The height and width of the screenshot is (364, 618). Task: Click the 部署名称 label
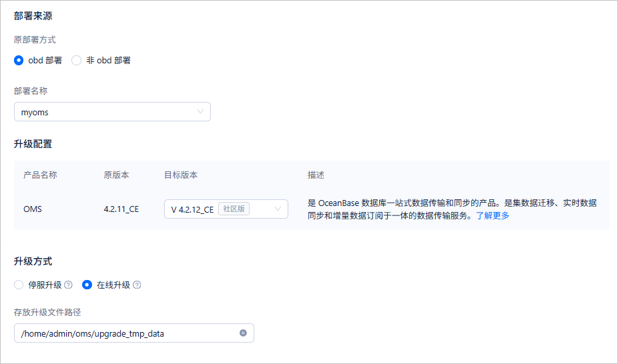pyautogui.click(x=31, y=91)
